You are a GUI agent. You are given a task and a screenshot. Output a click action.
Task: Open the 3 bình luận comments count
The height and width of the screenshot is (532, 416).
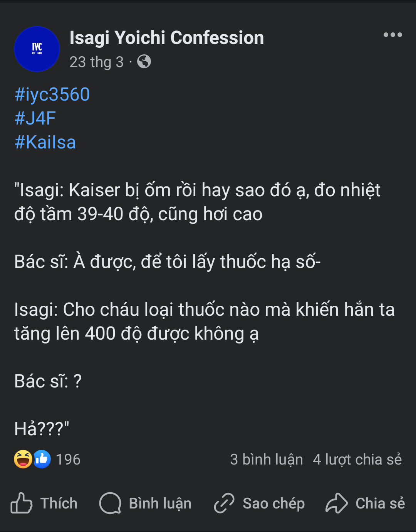[x=266, y=460]
